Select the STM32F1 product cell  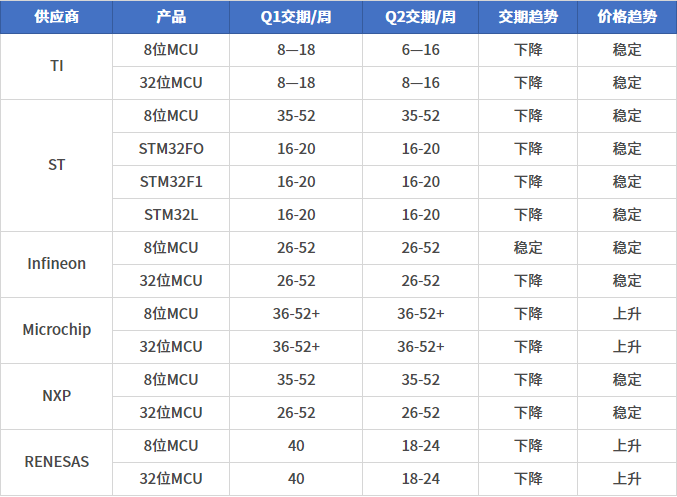coord(171,182)
